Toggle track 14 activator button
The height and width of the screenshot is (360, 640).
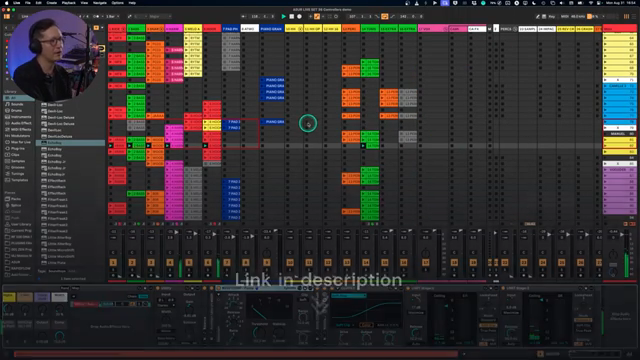pyautogui.click(x=366, y=262)
